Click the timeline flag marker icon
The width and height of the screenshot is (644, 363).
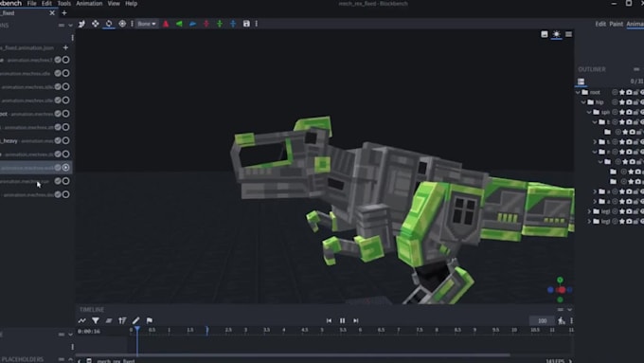150,320
